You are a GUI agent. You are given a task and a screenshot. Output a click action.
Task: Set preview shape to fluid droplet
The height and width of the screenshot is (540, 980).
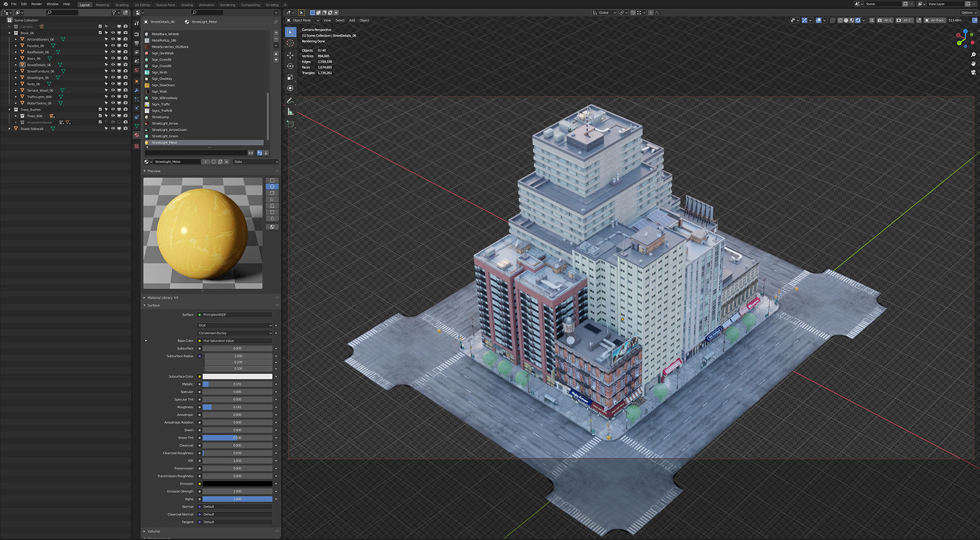click(x=272, y=218)
